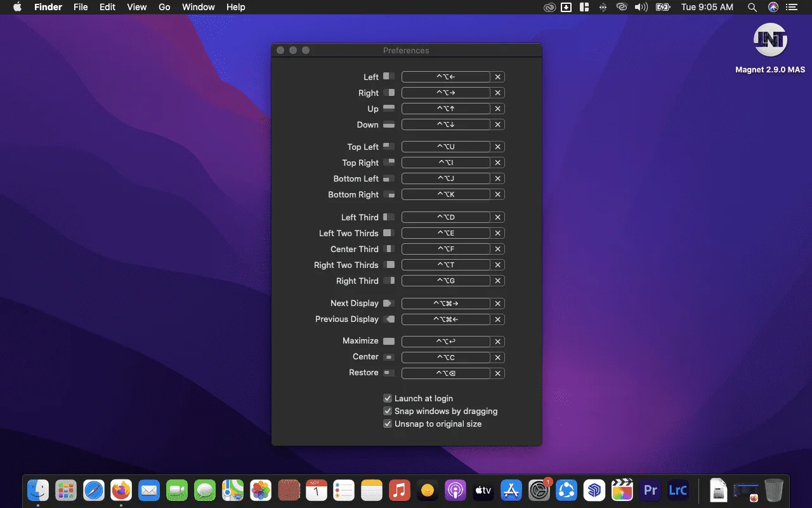
Task: Open the Go menu
Action: (164, 7)
